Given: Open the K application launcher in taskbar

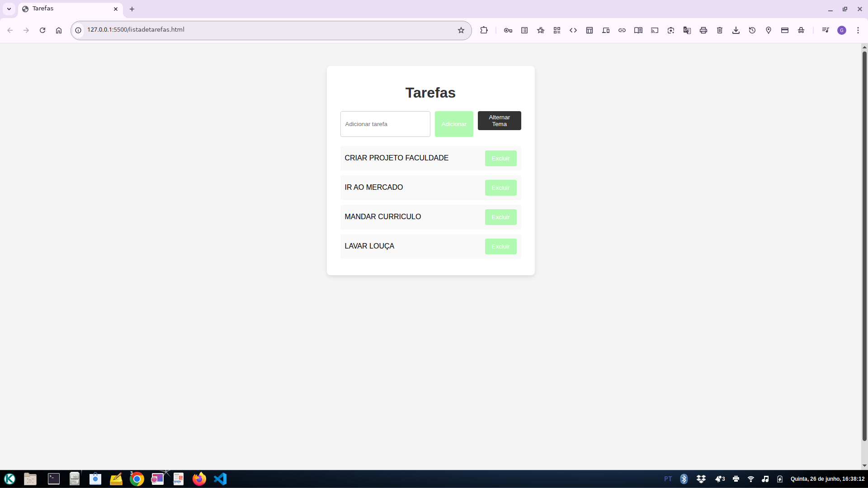Looking at the screenshot, I should pyautogui.click(x=9, y=479).
